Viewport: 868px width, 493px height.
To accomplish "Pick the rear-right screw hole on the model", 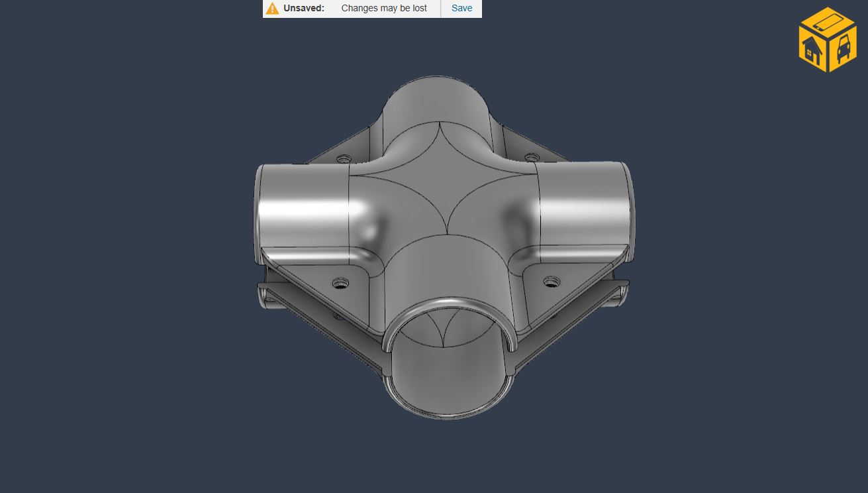I will pyautogui.click(x=531, y=158).
